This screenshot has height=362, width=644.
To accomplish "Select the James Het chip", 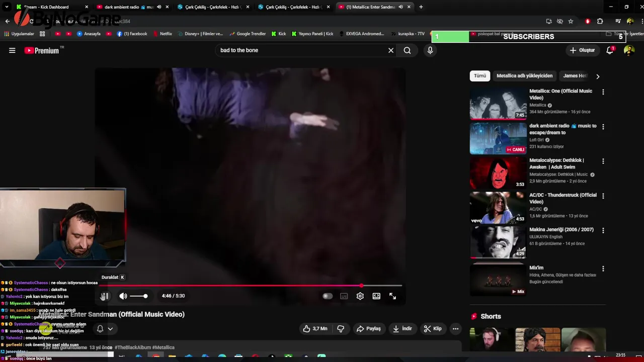I will (575, 76).
